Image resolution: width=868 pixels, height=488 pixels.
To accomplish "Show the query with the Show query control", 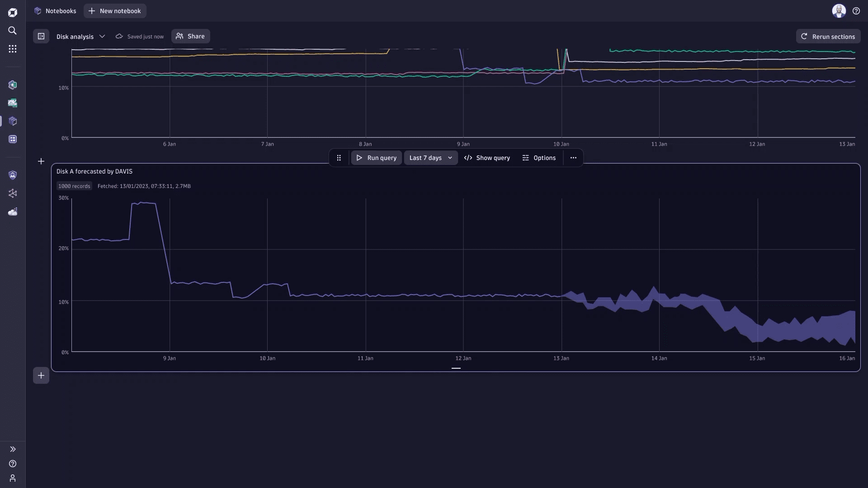I will point(487,158).
